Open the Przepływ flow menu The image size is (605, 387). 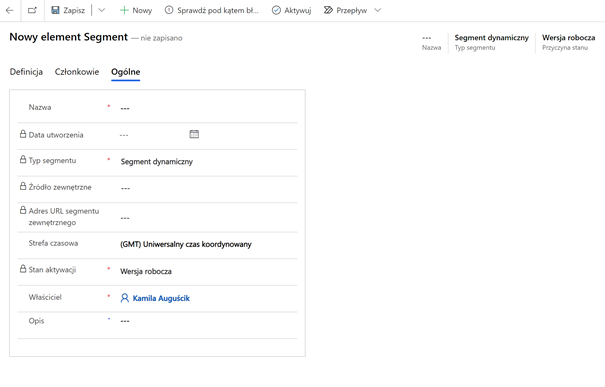point(345,10)
